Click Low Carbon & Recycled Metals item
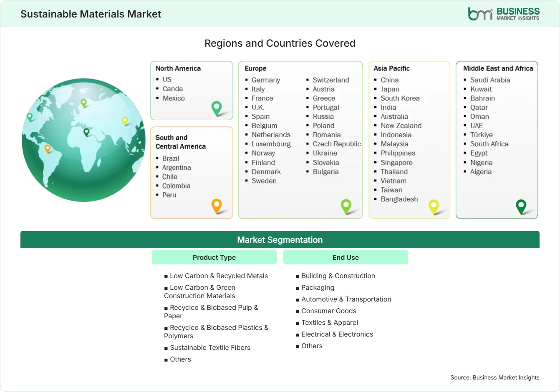This screenshot has height=392, width=560. tap(216, 276)
